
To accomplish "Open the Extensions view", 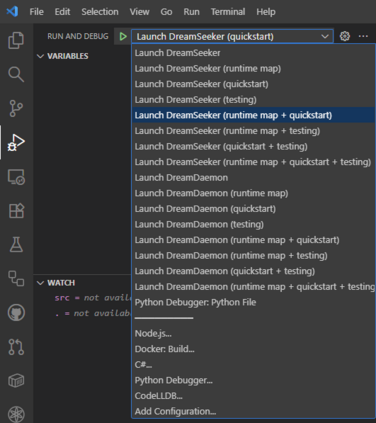I will tap(16, 211).
